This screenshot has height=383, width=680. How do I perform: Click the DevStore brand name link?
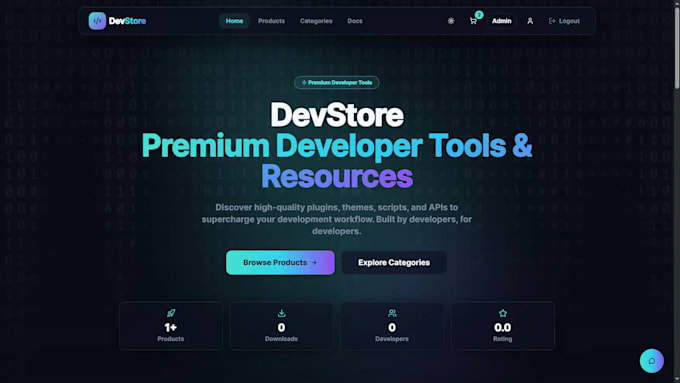click(x=128, y=21)
